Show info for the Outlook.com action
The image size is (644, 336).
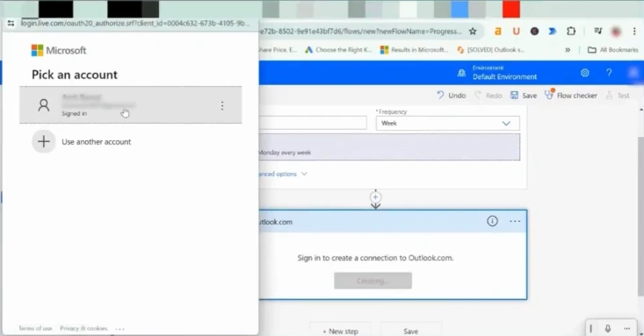[x=492, y=222]
